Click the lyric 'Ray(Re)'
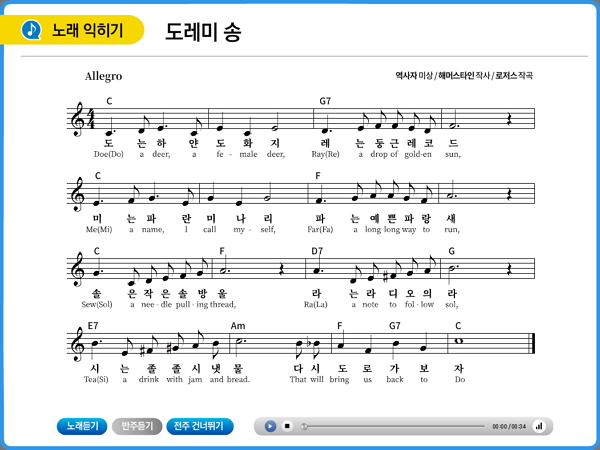600x450 pixels. 325,154
